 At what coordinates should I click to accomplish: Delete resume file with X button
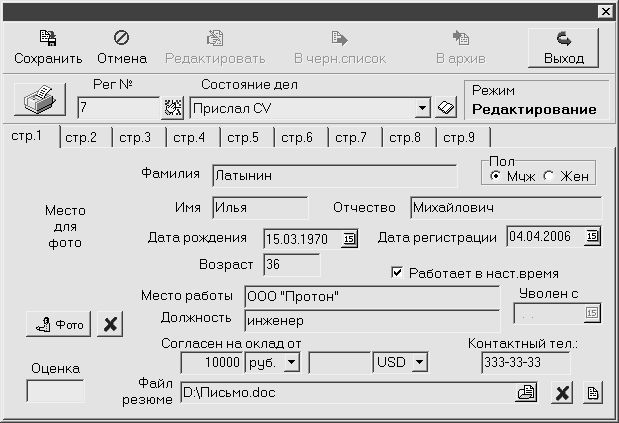click(562, 393)
